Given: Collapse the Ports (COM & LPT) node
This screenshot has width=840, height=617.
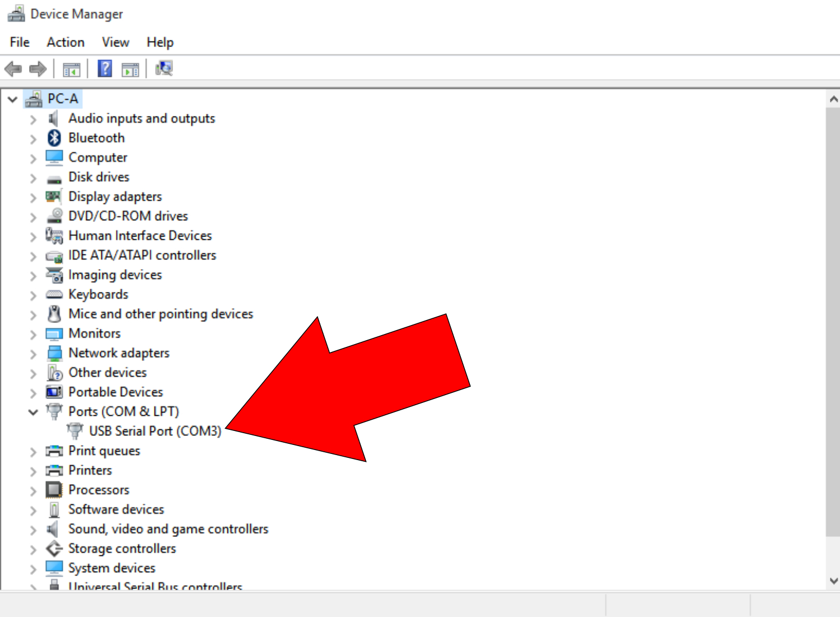Looking at the screenshot, I should (33, 412).
